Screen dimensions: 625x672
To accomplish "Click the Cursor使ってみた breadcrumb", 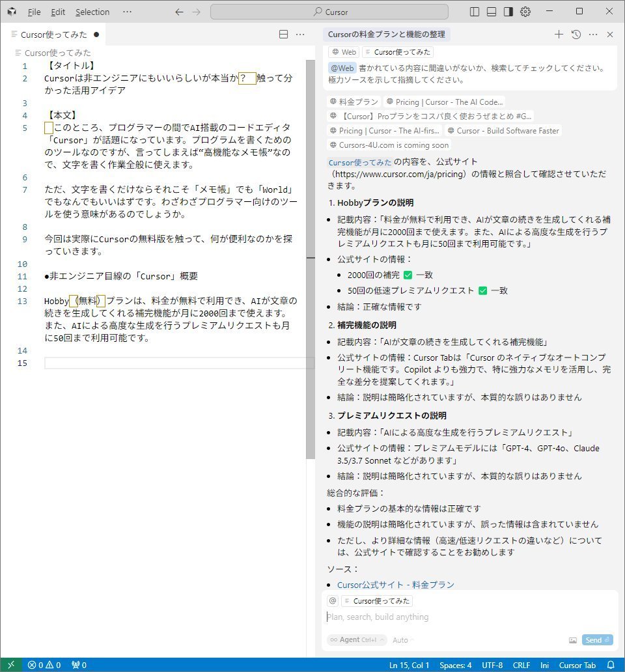I will [57, 53].
